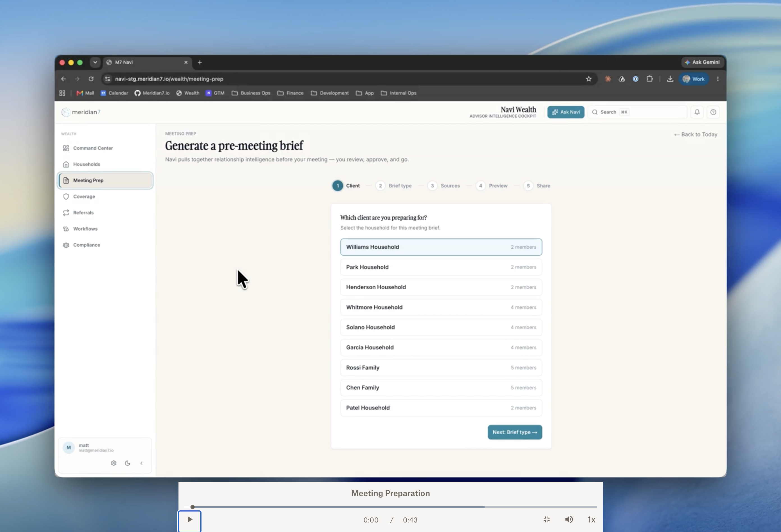Play the Meeting Preparation video
781x532 pixels.
190,520
